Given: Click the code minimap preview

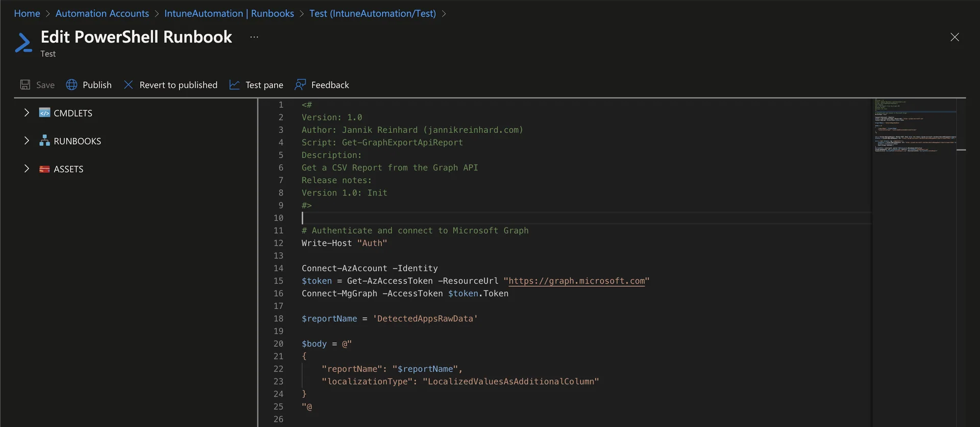Looking at the screenshot, I should (x=914, y=127).
